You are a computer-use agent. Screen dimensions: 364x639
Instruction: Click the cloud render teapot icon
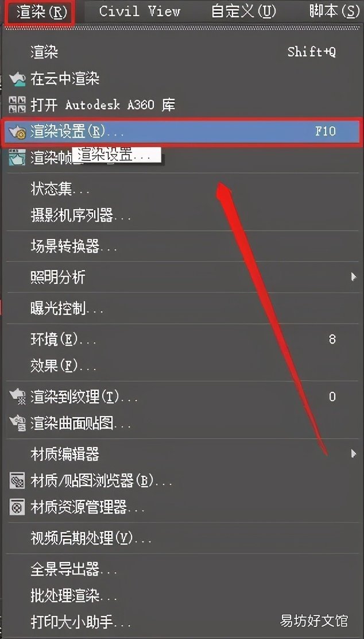pyautogui.click(x=17, y=79)
